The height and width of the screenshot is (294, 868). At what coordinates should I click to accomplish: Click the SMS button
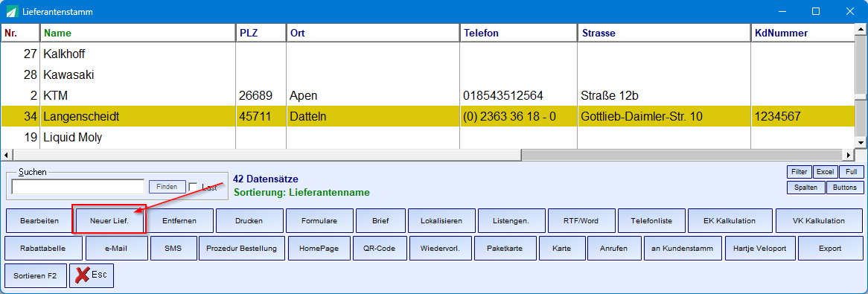pos(173,248)
